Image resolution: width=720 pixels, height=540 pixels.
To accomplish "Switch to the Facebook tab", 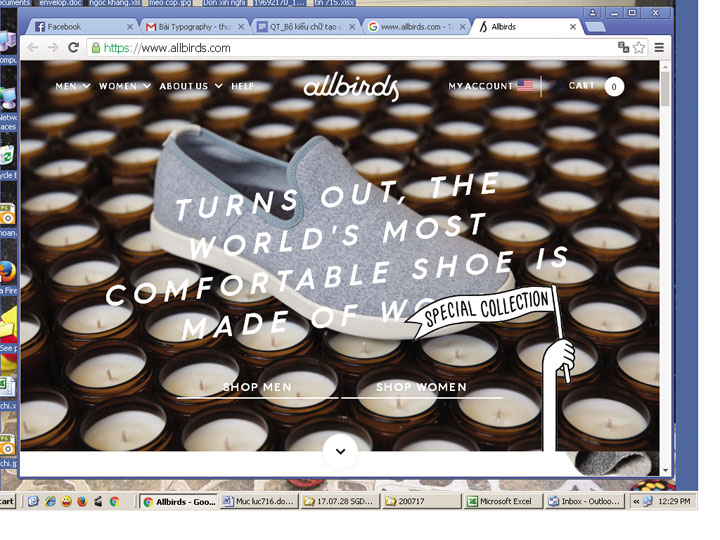I will pyautogui.click(x=80, y=27).
